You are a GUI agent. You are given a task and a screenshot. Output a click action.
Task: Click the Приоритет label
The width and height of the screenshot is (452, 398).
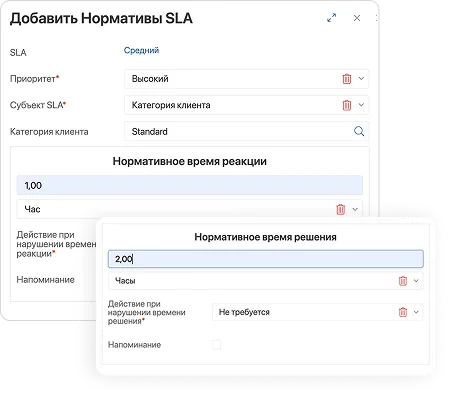click(x=34, y=79)
